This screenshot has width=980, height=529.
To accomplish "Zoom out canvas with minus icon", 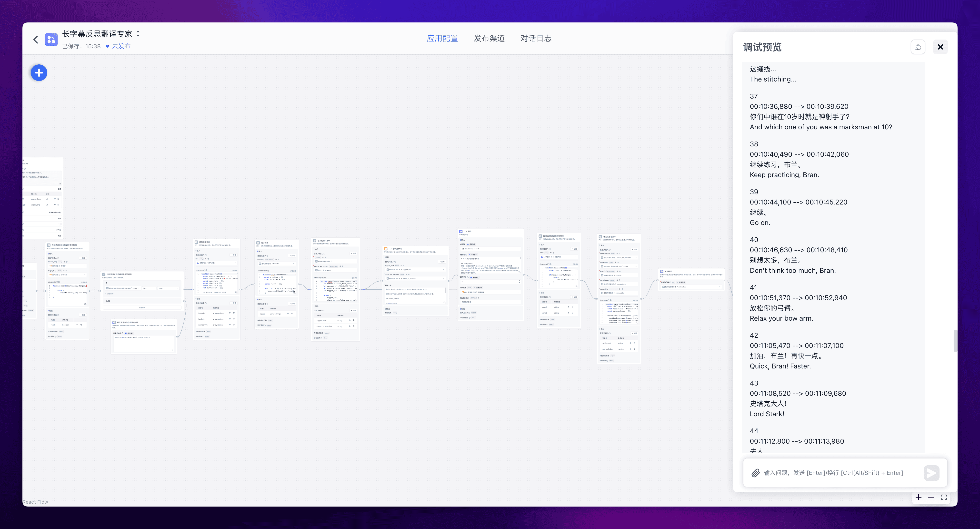I will pos(931,498).
